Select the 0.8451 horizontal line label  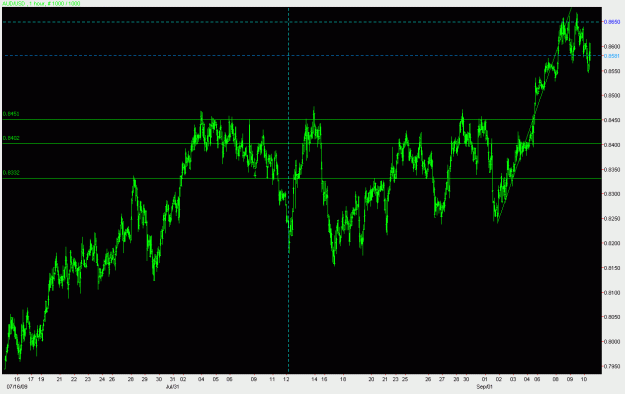pos(11,114)
